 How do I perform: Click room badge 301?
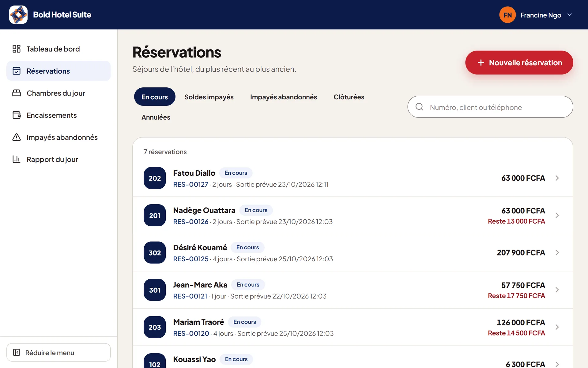click(155, 290)
